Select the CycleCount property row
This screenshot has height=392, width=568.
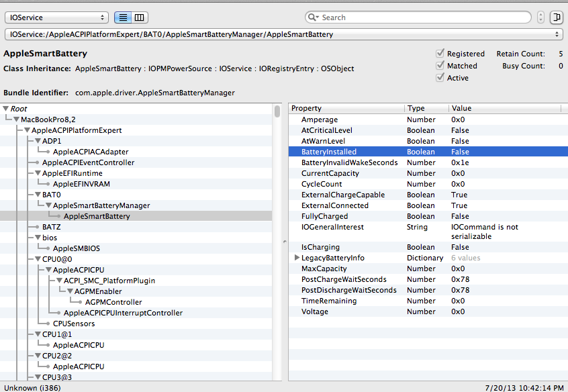428,184
